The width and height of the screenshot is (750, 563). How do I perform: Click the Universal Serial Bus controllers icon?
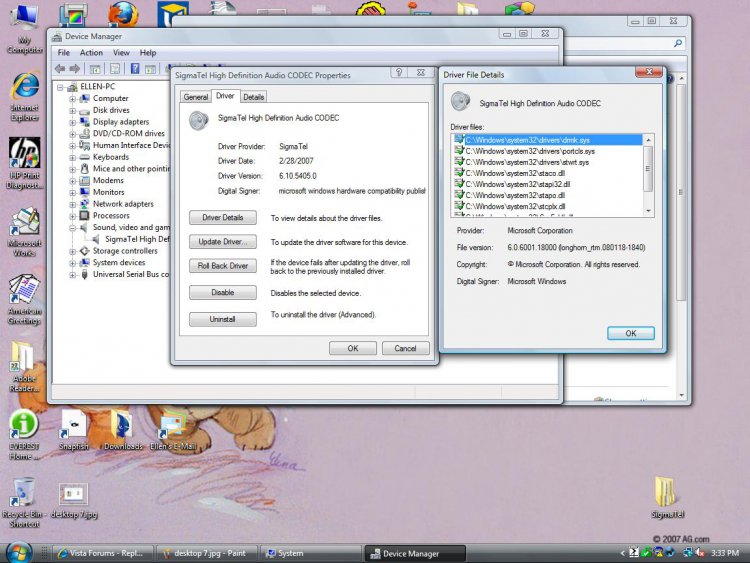(85, 274)
